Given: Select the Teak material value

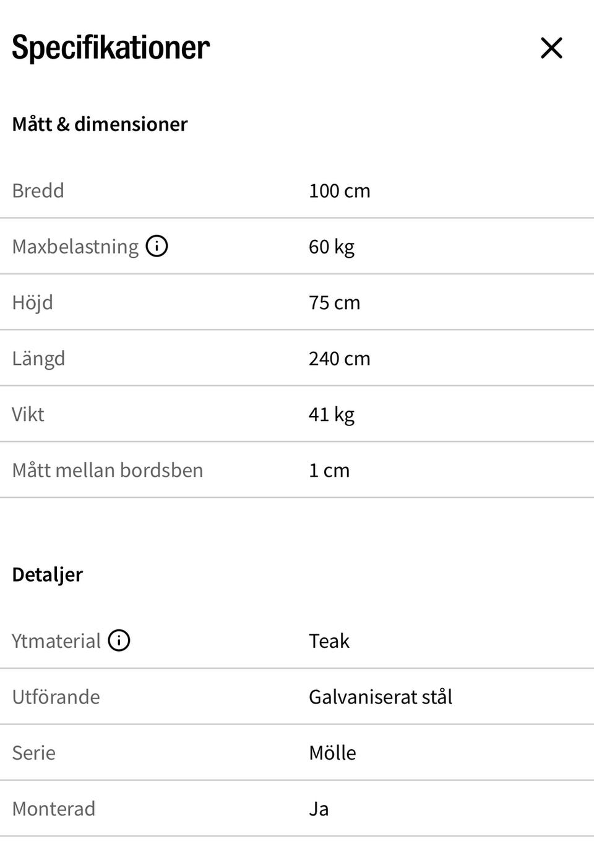Looking at the screenshot, I should click(x=329, y=641).
